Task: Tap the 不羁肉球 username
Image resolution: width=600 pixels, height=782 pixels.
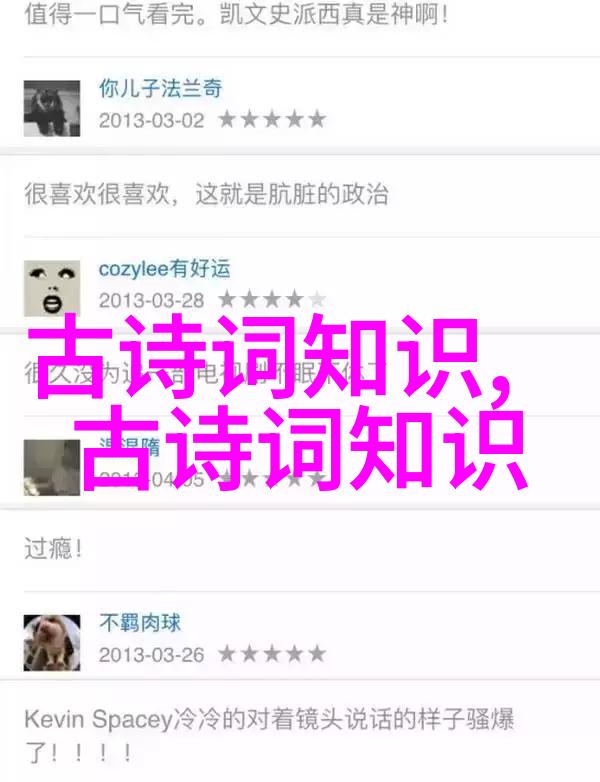Action: [140, 623]
